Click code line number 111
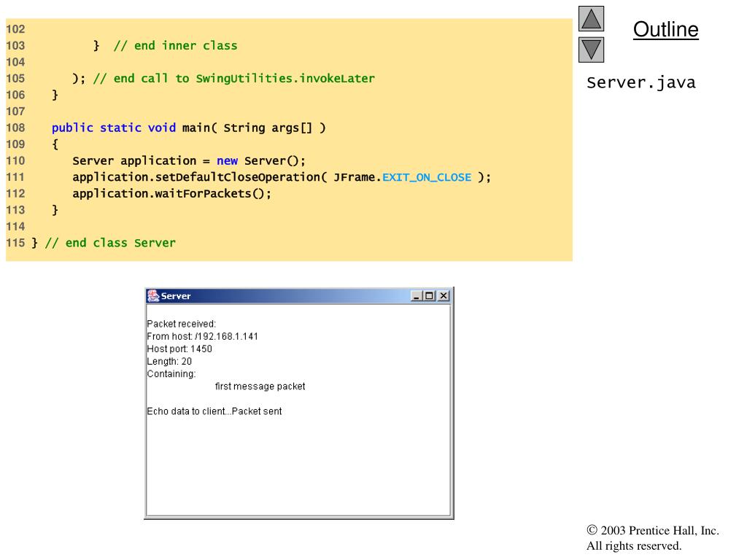747x560 pixels. click(15, 177)
